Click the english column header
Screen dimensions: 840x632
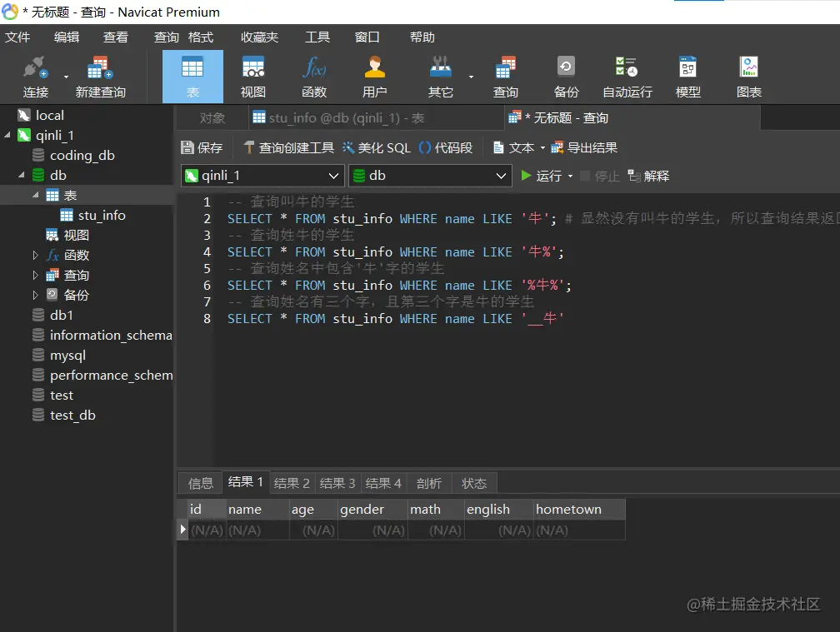click(x=498, y=509)
